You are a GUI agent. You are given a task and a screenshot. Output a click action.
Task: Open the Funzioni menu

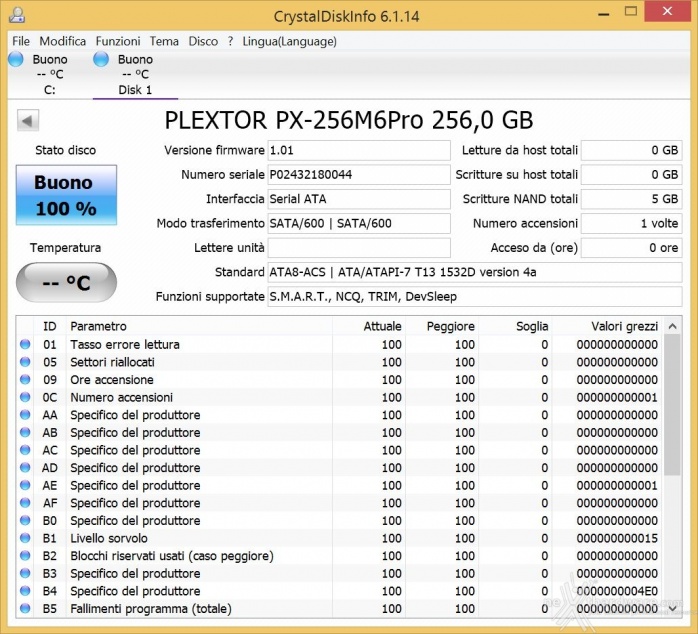[118, 41]
